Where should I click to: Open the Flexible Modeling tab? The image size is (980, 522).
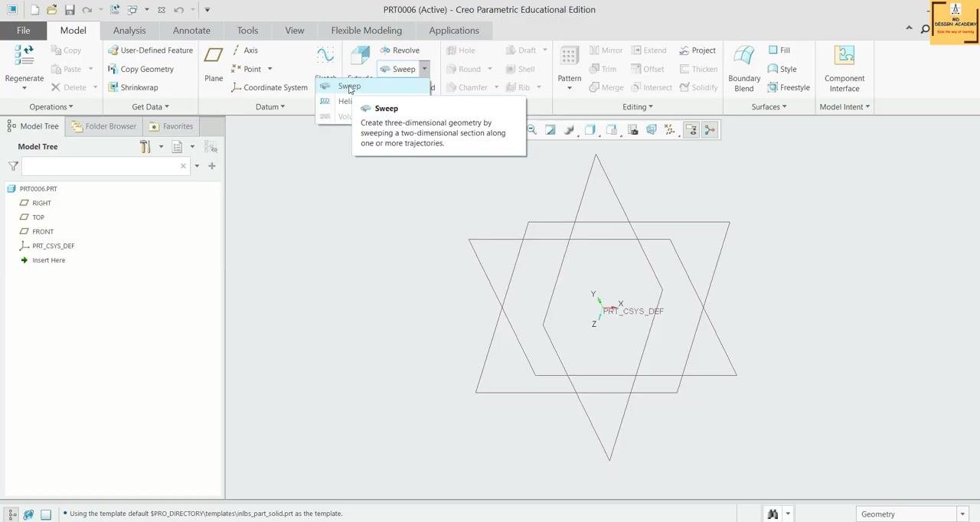(366, 31)
